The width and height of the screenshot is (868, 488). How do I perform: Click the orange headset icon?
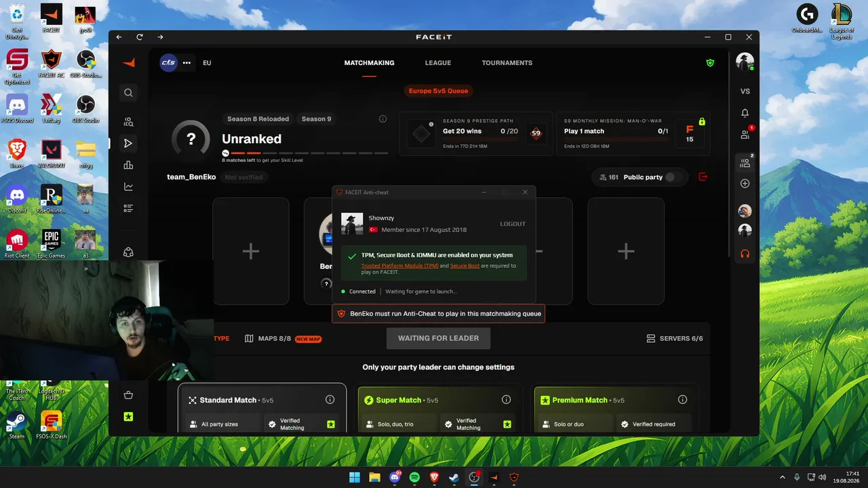coord(745,253)
